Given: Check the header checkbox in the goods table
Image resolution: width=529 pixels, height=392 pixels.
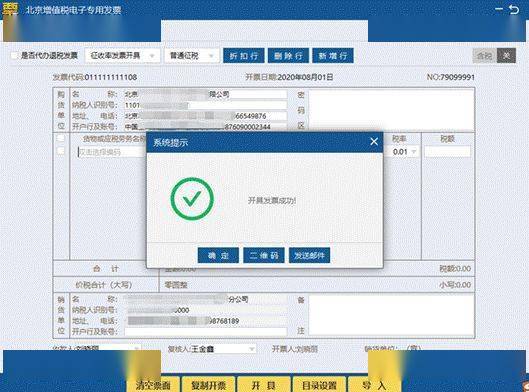Looking at the screenshot, I should (x=61, y=138).
